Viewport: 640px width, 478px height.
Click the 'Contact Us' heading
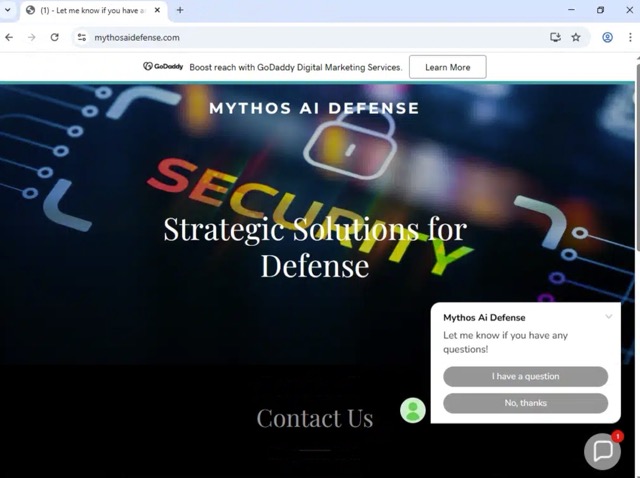(315, 418)
